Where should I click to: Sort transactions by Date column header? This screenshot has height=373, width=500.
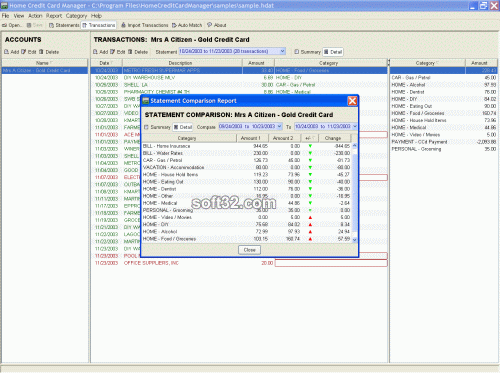pos(106,63)
